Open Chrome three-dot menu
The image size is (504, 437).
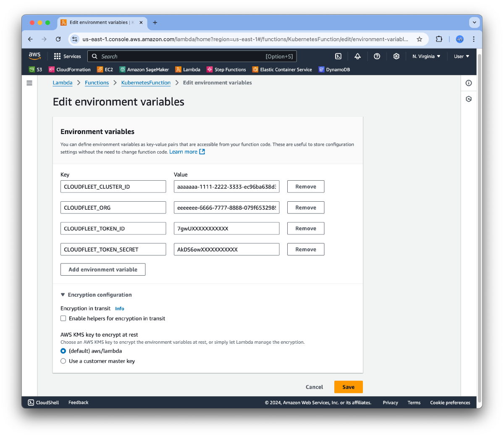[474, 39]
